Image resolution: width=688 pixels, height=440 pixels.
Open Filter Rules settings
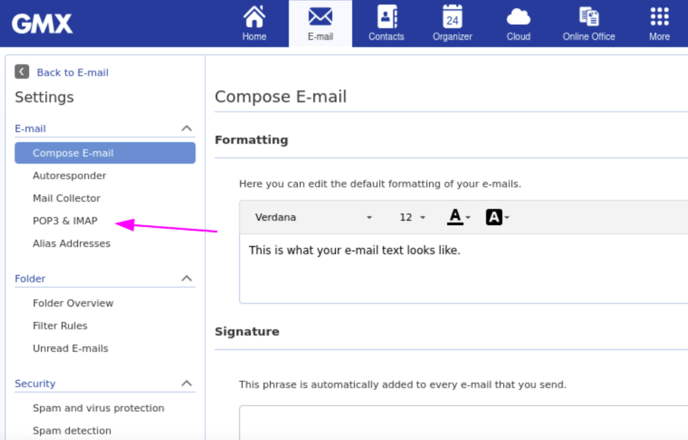(x=60, y=326)
